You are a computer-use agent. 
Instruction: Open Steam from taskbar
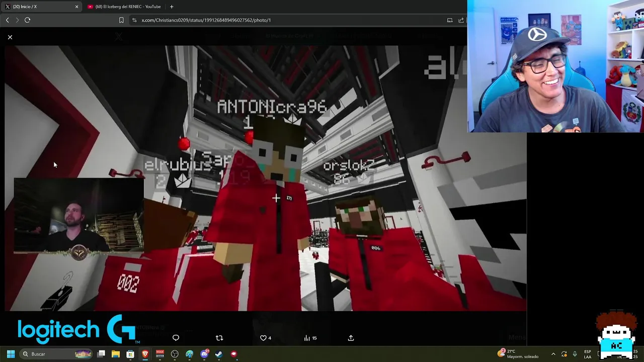219,354
